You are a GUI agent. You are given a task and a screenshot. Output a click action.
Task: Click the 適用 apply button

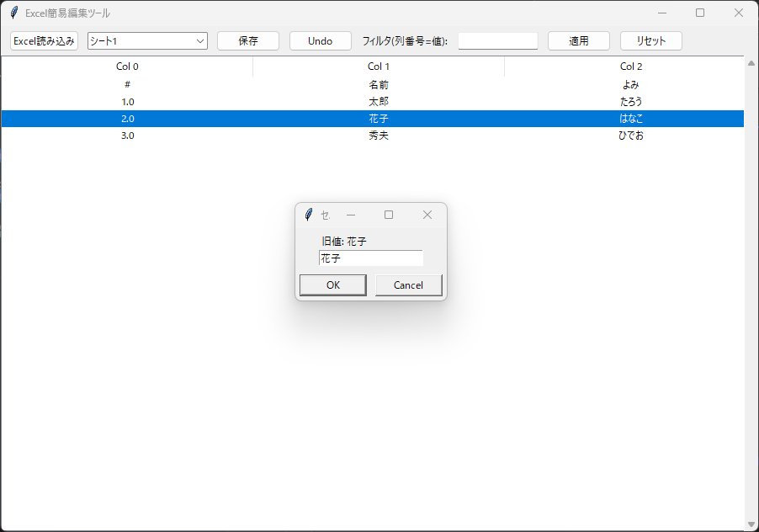pos(579,40)
